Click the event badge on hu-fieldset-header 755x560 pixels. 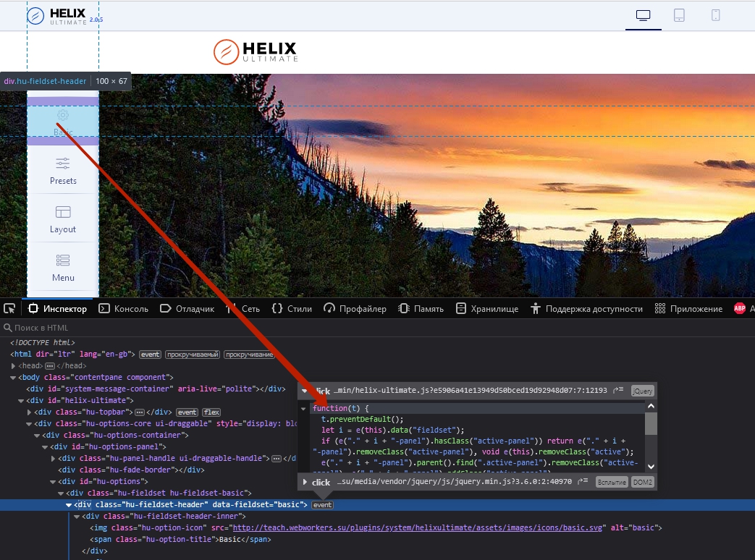click(x=322, y=505)
